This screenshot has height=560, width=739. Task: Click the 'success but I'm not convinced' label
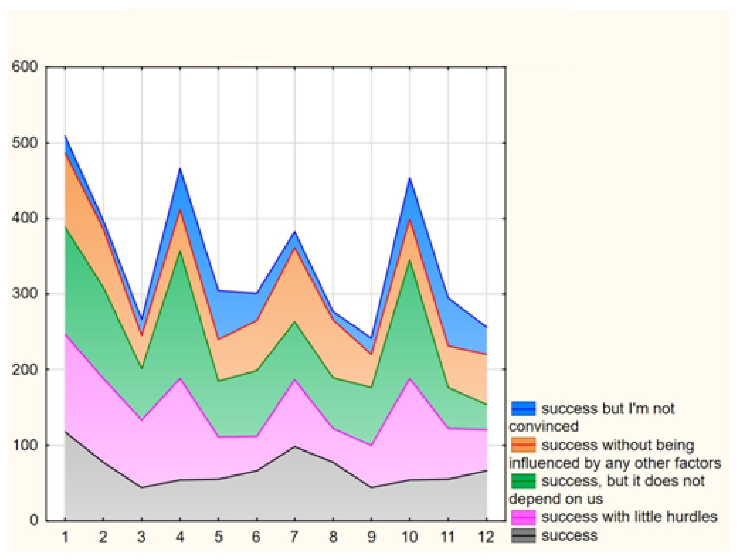coord(608,409)
